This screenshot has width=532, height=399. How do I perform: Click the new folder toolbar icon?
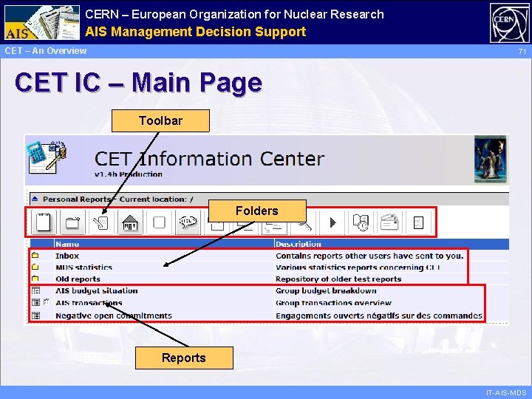pos(72,222)
